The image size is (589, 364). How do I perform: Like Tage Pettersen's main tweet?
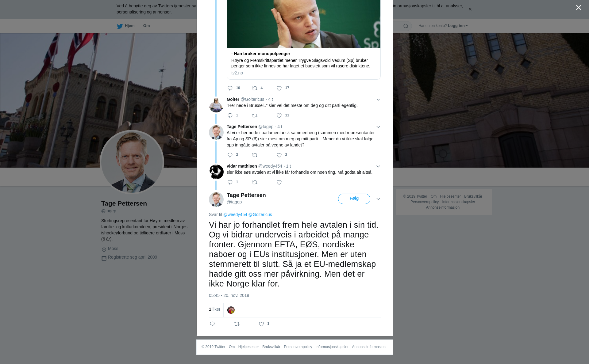(261, 324)
